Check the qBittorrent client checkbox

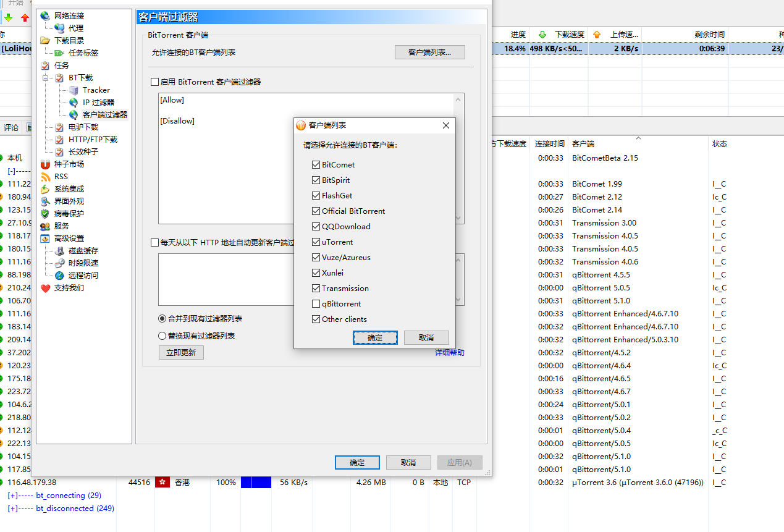316,303
